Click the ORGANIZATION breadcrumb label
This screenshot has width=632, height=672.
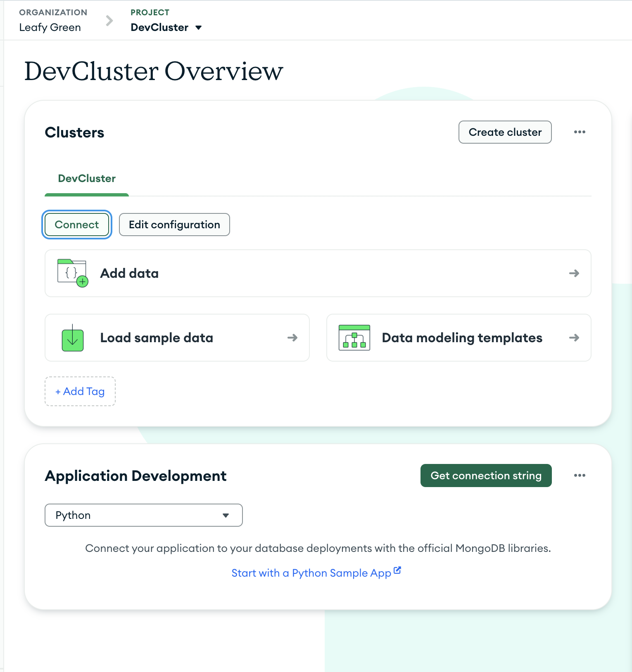[53, 12]
